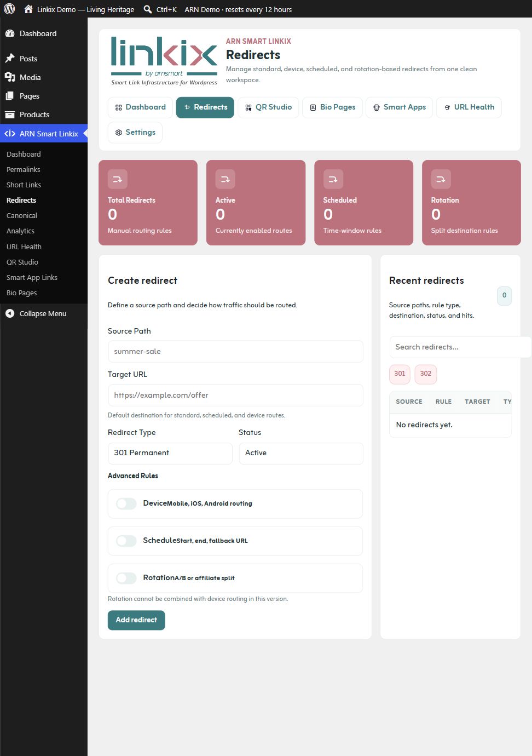
Task: Open QR Studio in the sidebar submenu
Action: point(22,262)
